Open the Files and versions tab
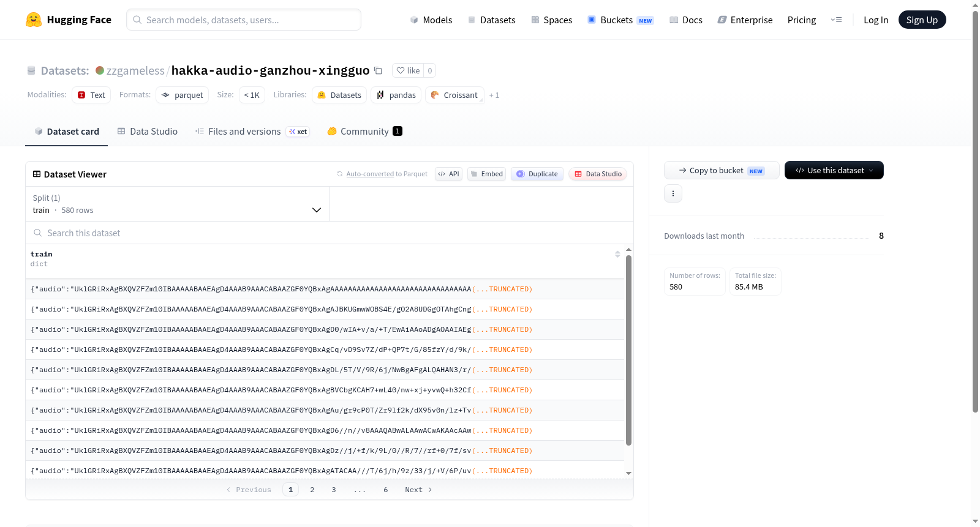The image size is (980, 527). click(x=252, y=131)
